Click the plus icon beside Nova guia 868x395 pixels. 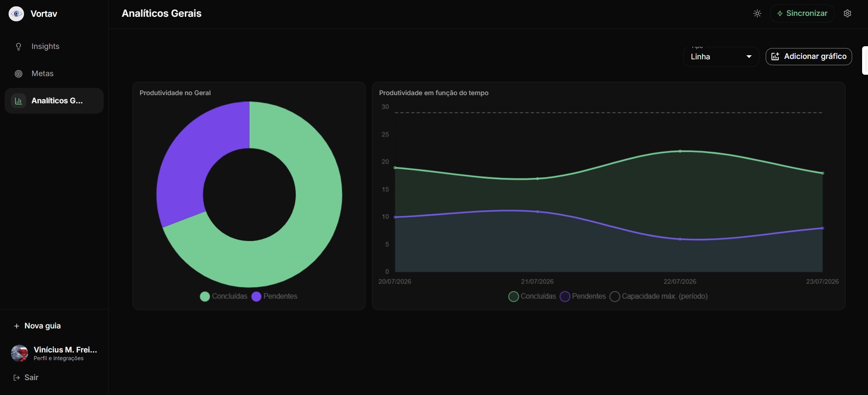tap(17, 326)
